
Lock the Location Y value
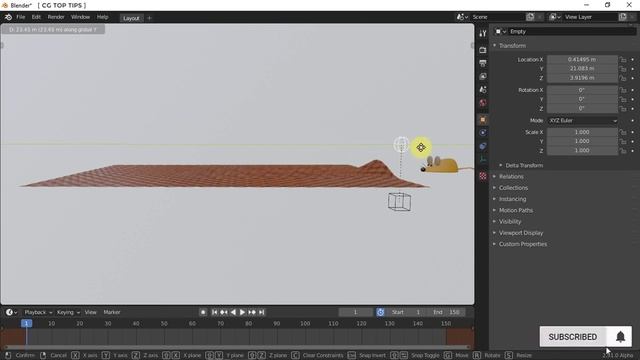pos(623,69)
